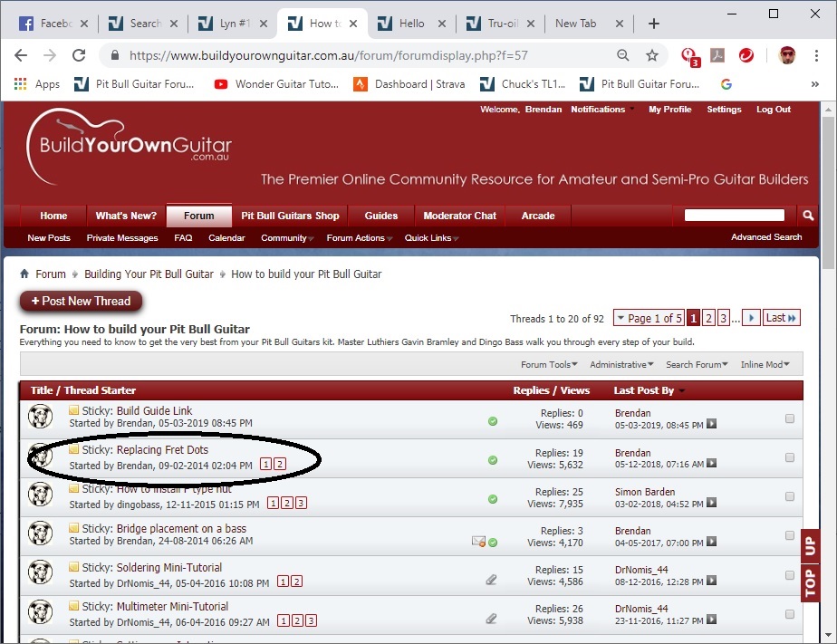The width and height of the screenshot is (837, 644).
Task: Click the paperclip attachment icon for Soldering Mini-Tutorial
Action: [491, 581]
